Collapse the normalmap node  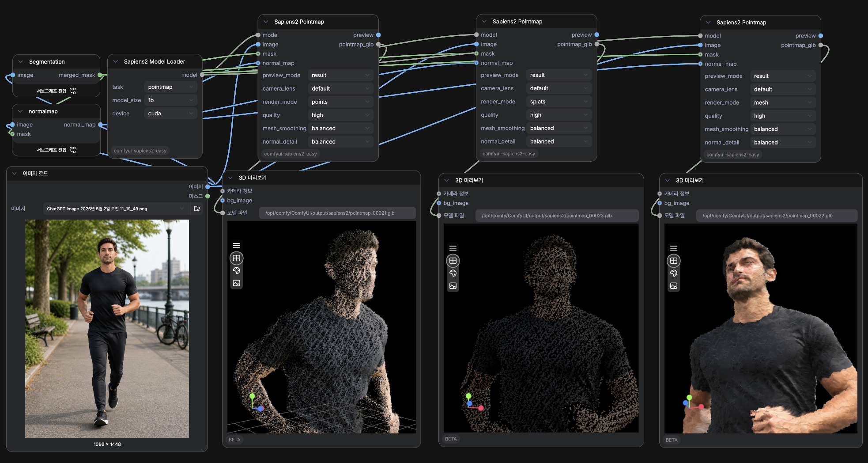[20, 111]
